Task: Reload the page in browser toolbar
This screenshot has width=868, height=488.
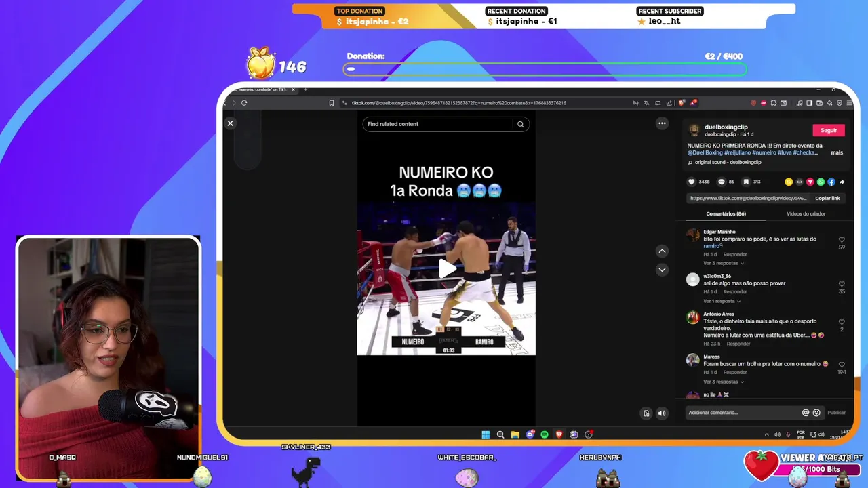Action: click(244, 103)
